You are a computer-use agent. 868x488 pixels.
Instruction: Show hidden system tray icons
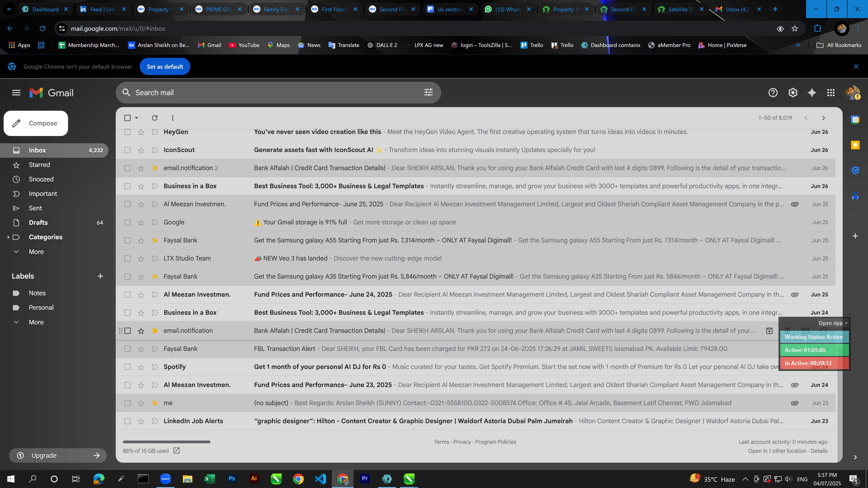tap(745, 479)
